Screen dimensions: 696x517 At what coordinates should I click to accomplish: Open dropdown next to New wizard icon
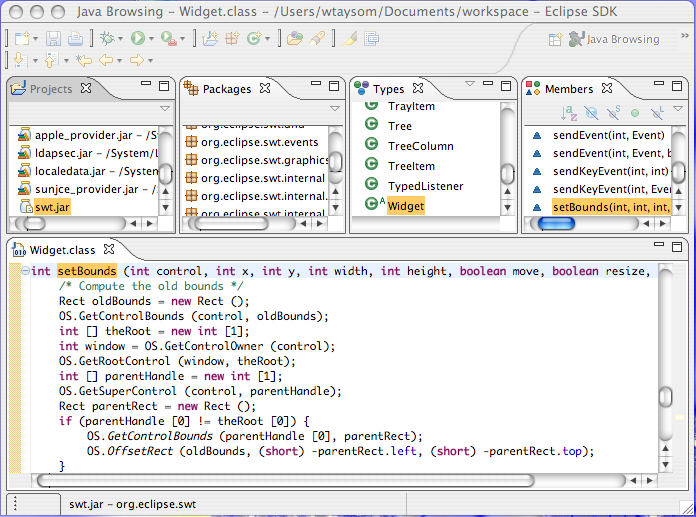tap(36, 39)
